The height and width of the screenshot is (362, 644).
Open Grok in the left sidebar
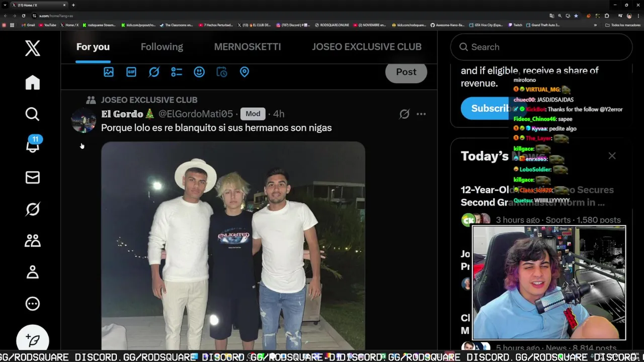pos(33,209)
